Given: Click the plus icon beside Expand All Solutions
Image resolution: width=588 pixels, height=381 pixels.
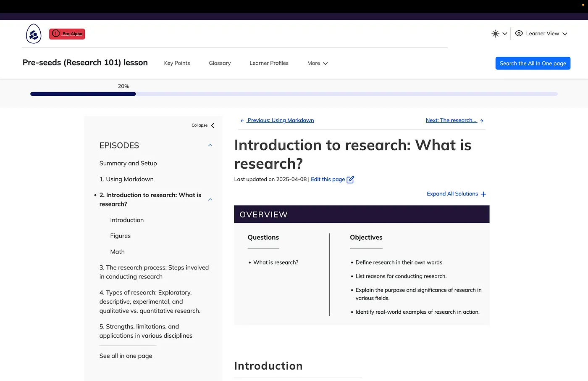Looking at the screenshot, I should [484, 194].
